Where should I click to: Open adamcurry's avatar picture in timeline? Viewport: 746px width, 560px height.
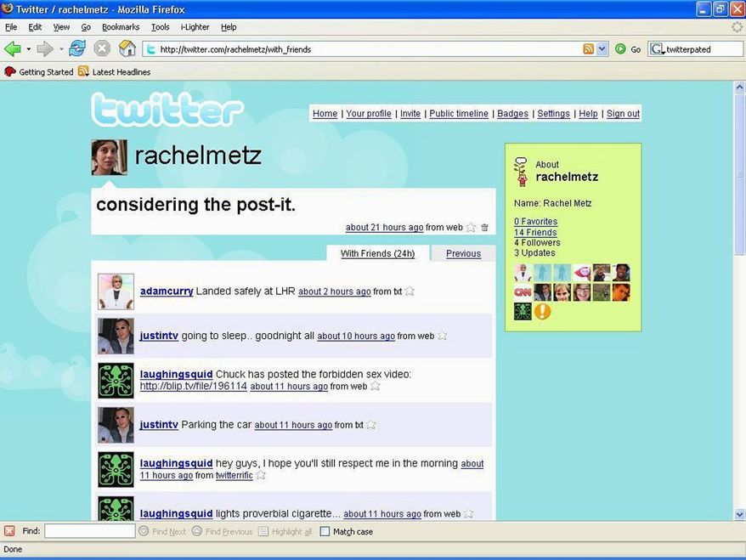click(116, 291)
